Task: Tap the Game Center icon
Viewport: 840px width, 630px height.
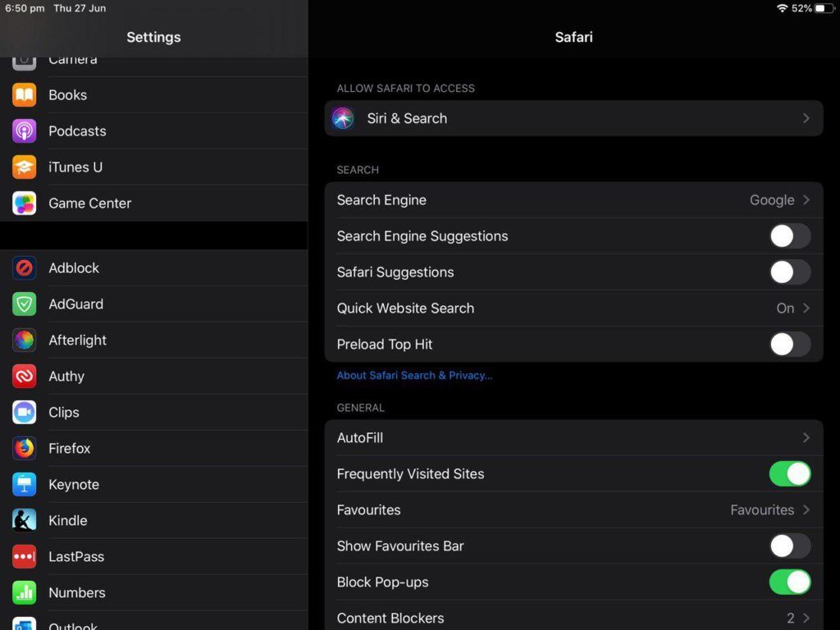Action: click(x=25, y=203)
